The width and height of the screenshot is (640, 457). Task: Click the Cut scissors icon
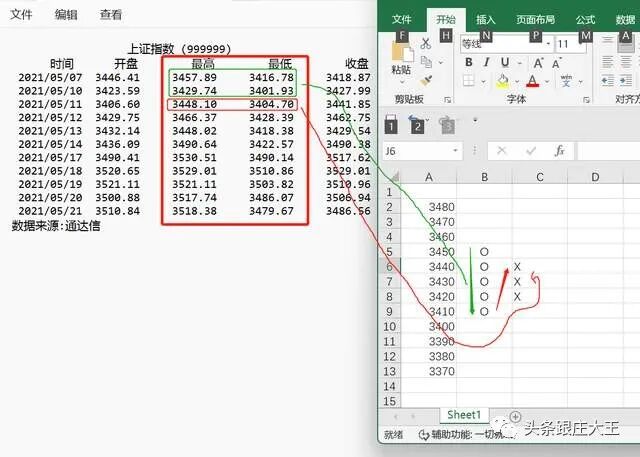426,43
